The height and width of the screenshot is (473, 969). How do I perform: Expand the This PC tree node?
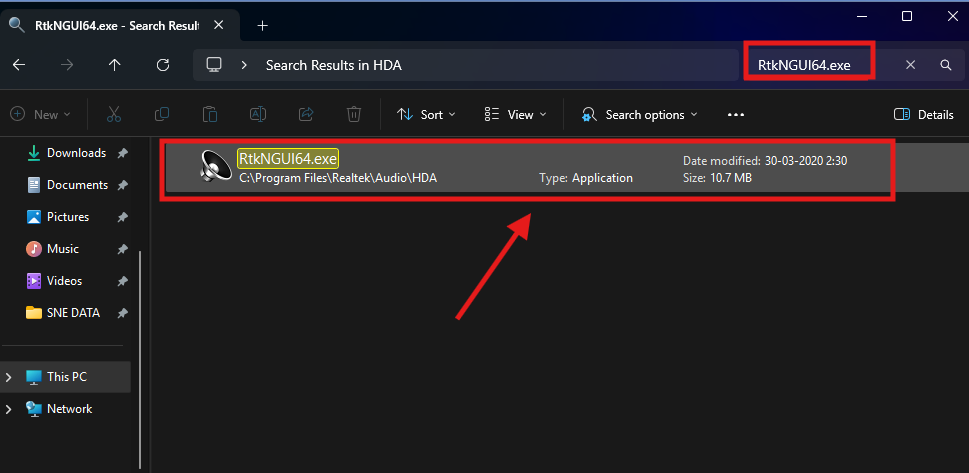(8, 377)
